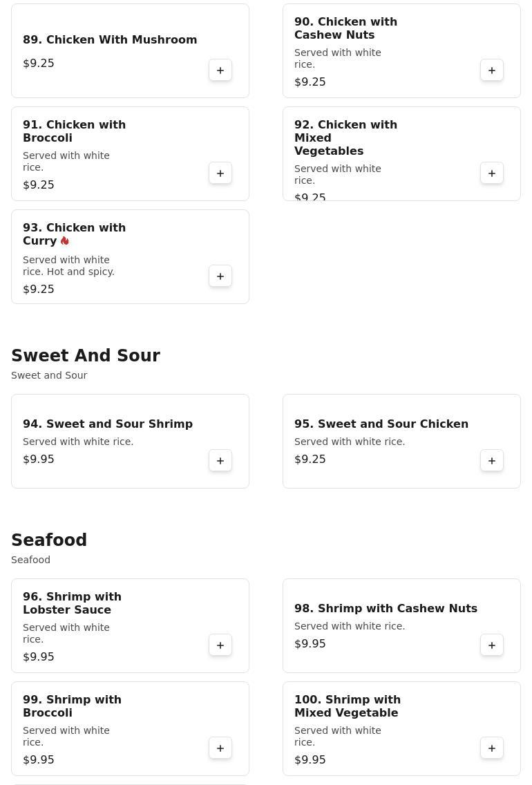The image size is (532, 785).
Task: Add Chicken With Mushroom to cart
Action: 220,70
